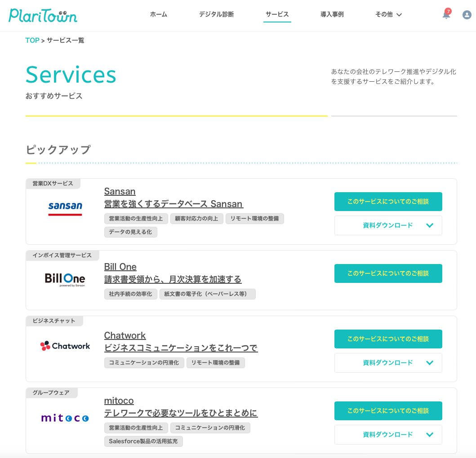Image resolution: width=476 pixels, height=458 pixels.
Task: Click the Salesforce製品の活用拡充 tag
Action: (143, 441)
